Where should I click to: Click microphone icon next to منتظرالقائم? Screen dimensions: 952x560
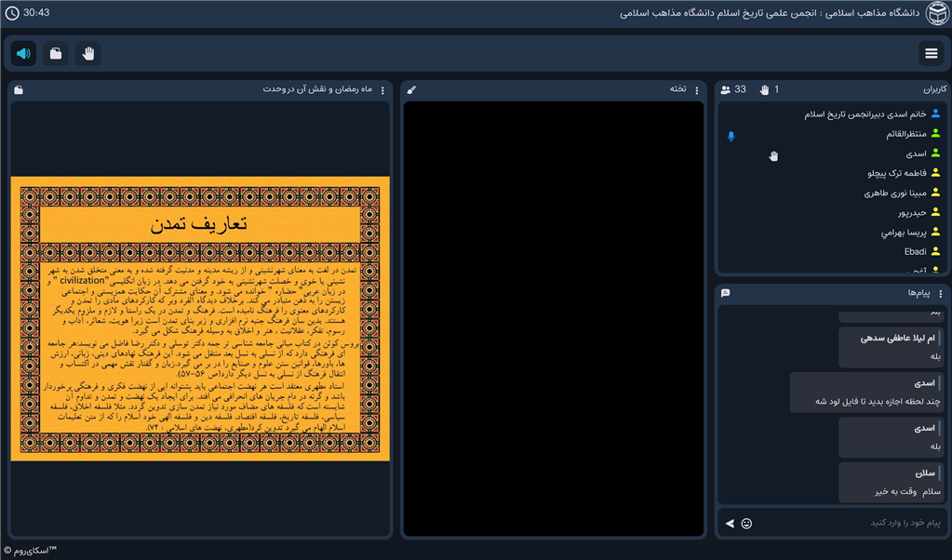(x=731, y=137)
